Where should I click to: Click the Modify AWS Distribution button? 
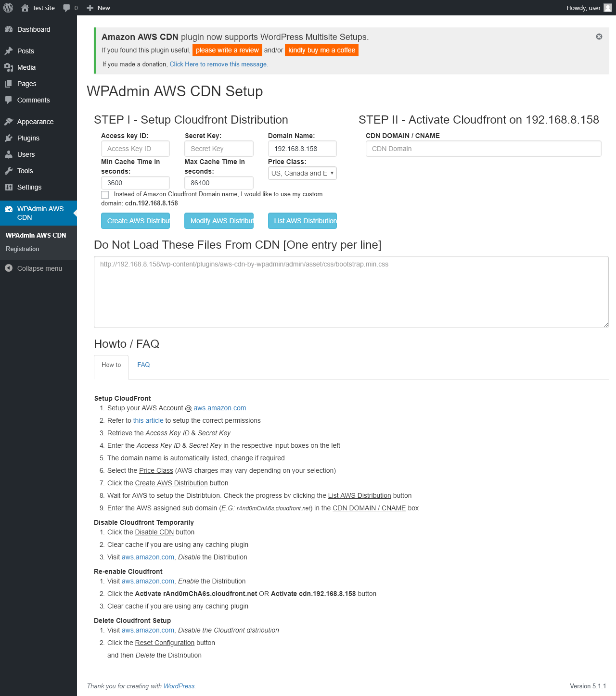tap(219, 221)
